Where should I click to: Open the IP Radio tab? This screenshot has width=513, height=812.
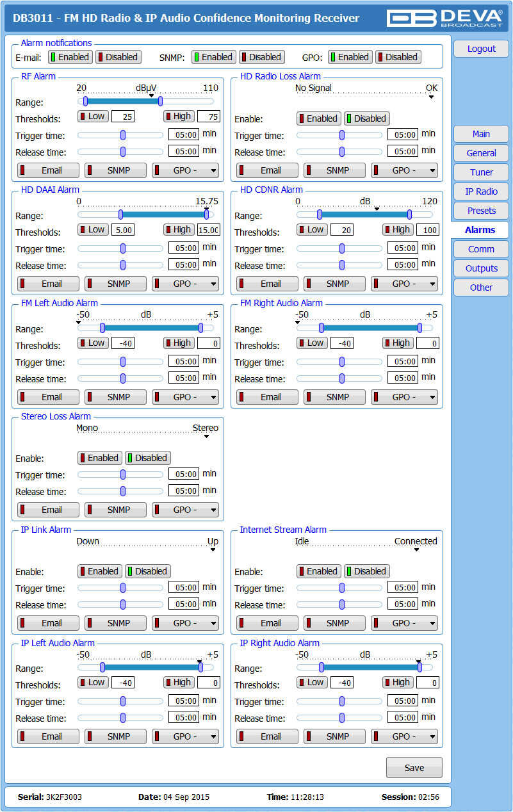point(481,191)
